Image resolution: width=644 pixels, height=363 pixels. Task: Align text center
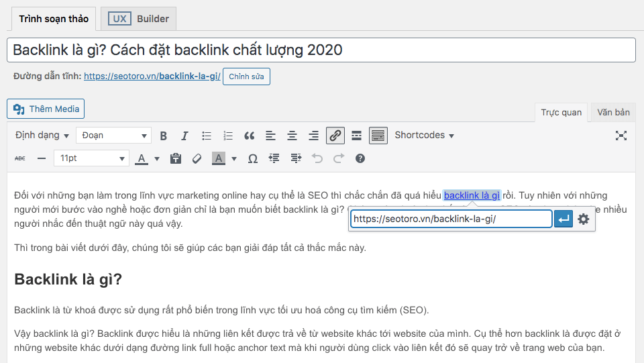pos(292,136)
